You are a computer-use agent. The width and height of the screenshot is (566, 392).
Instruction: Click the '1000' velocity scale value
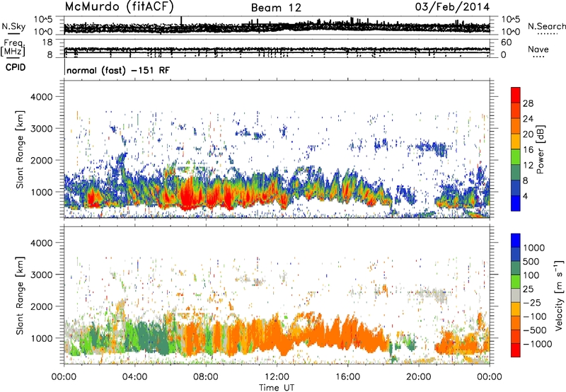pos(533,248)
